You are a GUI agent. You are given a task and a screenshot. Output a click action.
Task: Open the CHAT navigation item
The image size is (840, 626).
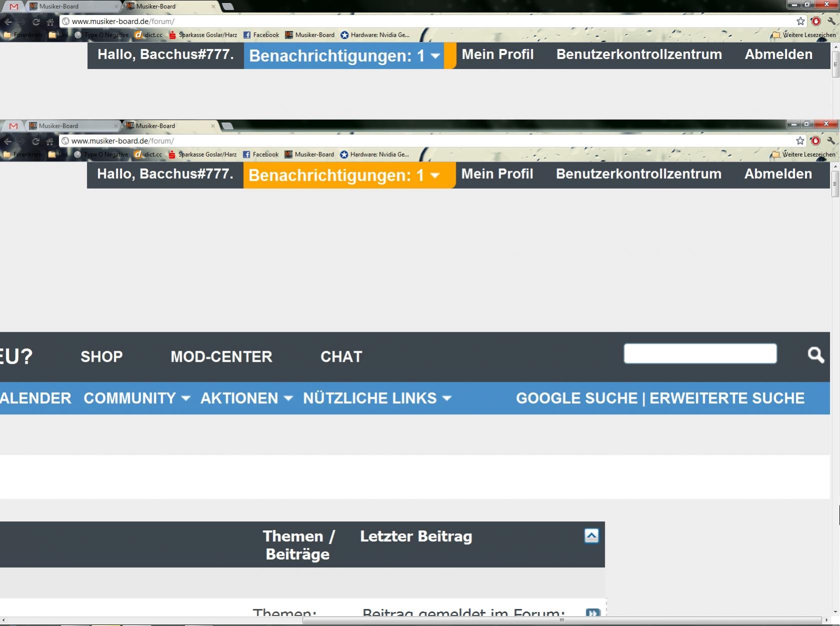point(341,357)
